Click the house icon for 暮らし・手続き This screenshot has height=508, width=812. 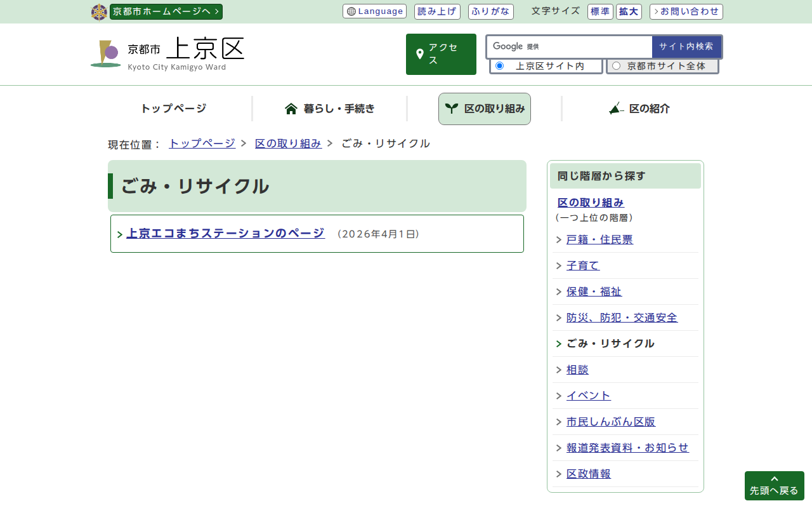coord(291,109)
